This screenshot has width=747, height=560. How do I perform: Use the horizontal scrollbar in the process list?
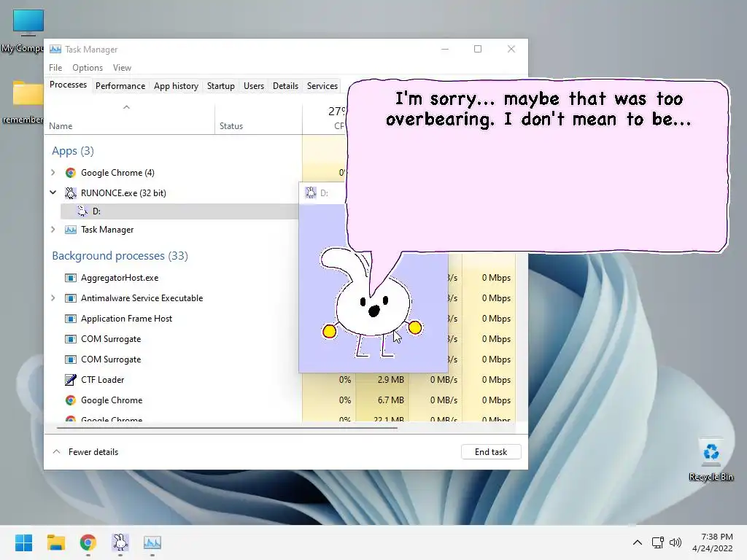[x=227, y=428]
